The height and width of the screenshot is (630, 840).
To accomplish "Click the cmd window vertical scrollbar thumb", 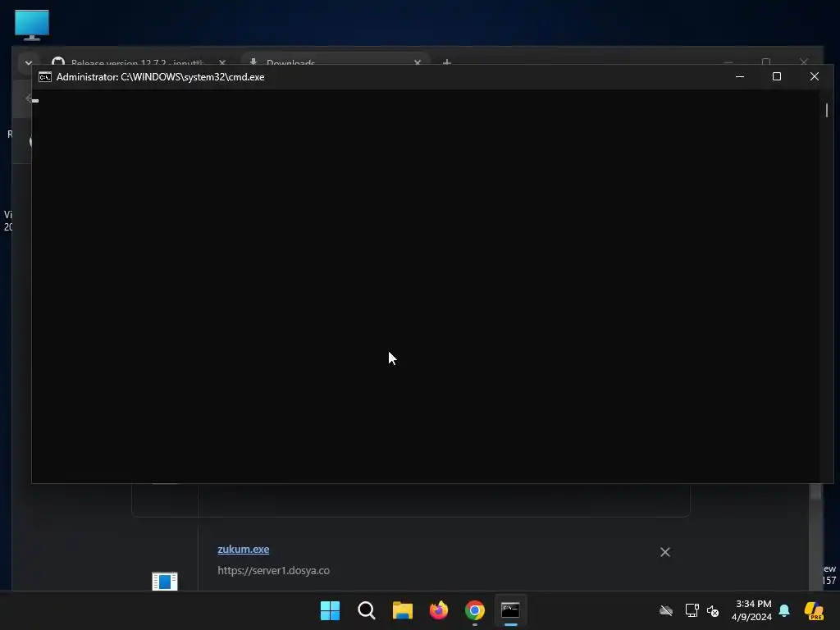I will tap(827, 110).
